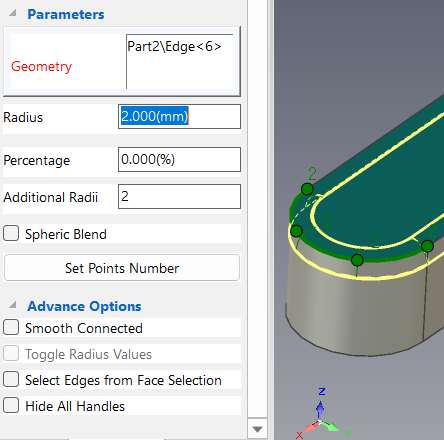444x440 pixels.
Task: Click the red Geometry label
Action: click(x=41, y=66)
